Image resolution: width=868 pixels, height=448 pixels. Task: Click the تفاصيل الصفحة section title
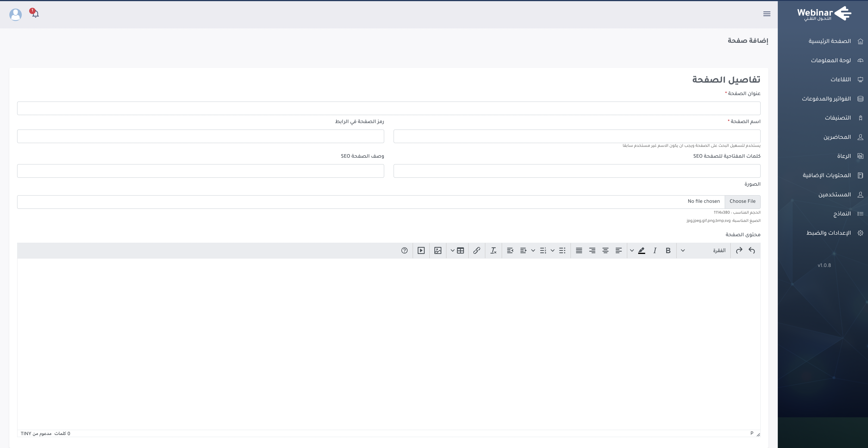[726, 80]
